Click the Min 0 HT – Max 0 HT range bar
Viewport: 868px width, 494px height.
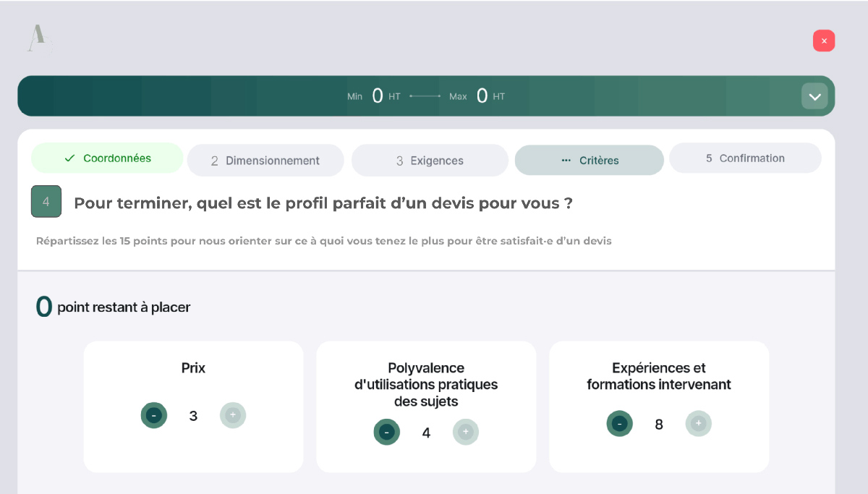click(x=426, y=96)
